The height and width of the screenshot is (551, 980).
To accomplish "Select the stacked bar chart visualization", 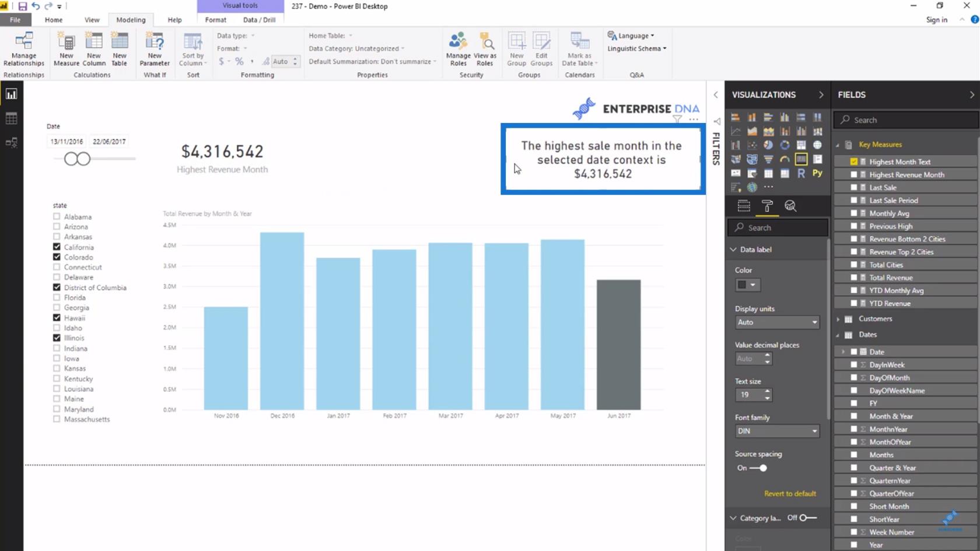I will [x=736, y=117].
